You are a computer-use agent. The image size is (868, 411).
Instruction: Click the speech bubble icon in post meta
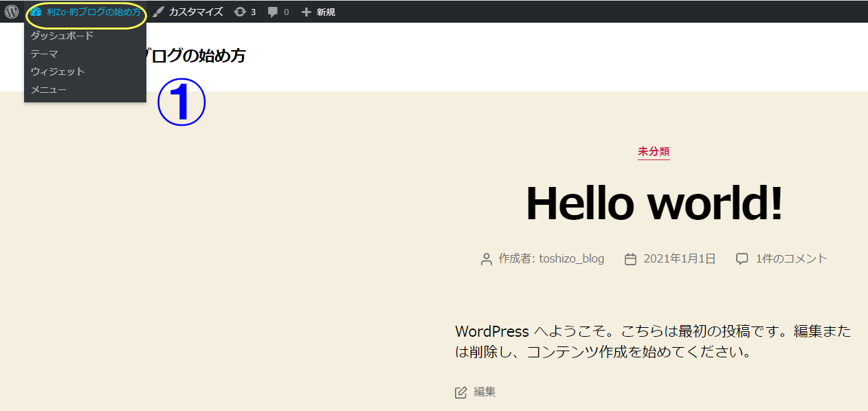[x=742, y=259]
